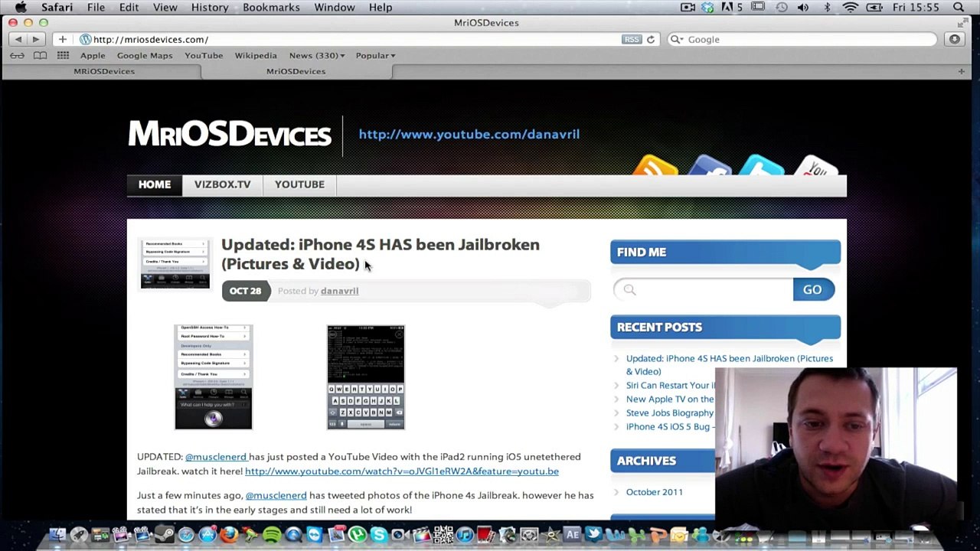Open a new tab with the plus icon

pyautogui.click(x=961, y=71)
